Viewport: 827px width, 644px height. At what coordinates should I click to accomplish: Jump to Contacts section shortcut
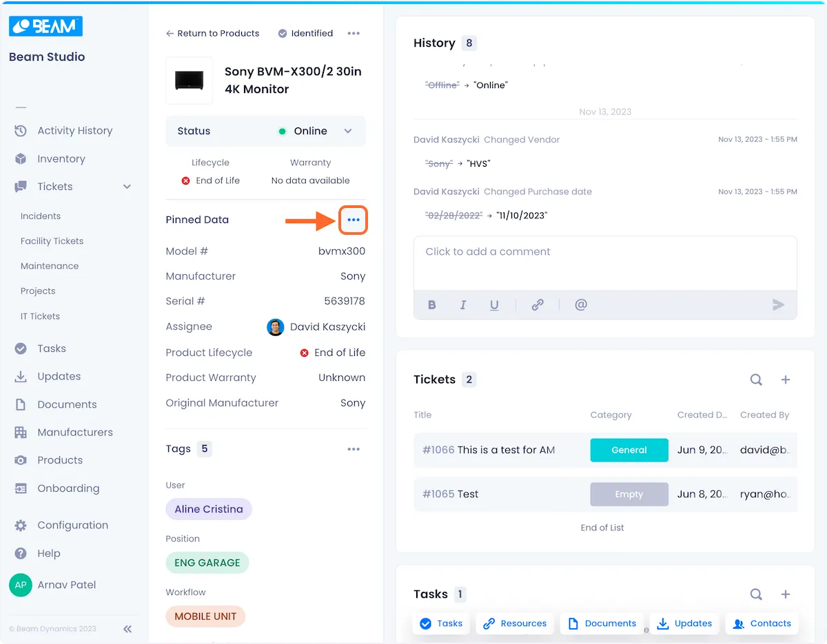point(762,623)
